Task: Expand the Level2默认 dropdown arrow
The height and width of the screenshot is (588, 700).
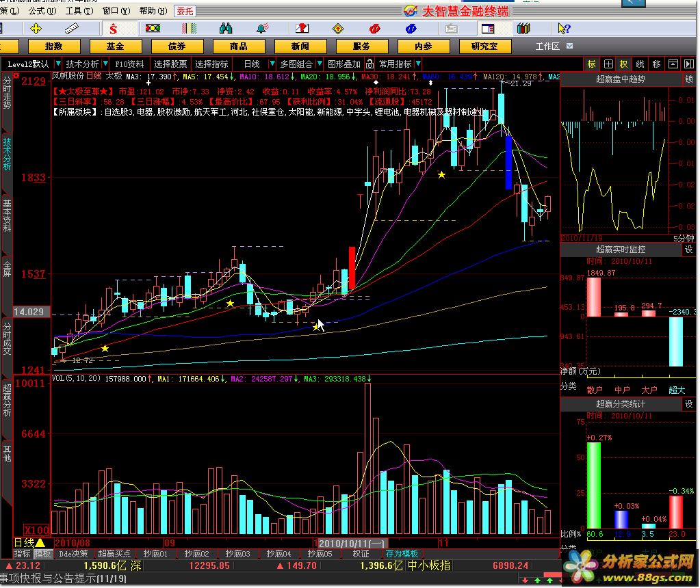Action: tap(57, 64)
